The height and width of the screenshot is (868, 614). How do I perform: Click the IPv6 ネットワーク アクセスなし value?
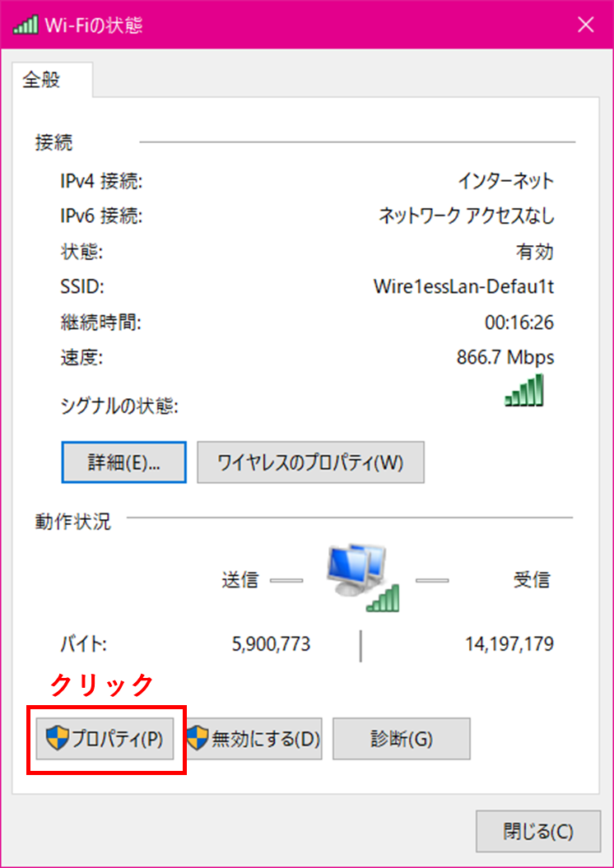466,216
